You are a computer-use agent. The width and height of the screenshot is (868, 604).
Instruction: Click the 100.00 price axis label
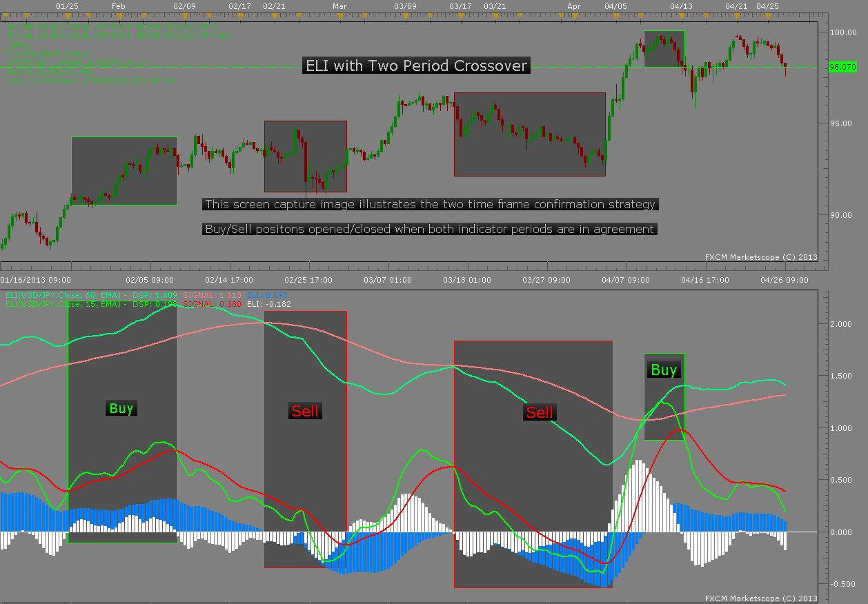(x=842, y=32)
